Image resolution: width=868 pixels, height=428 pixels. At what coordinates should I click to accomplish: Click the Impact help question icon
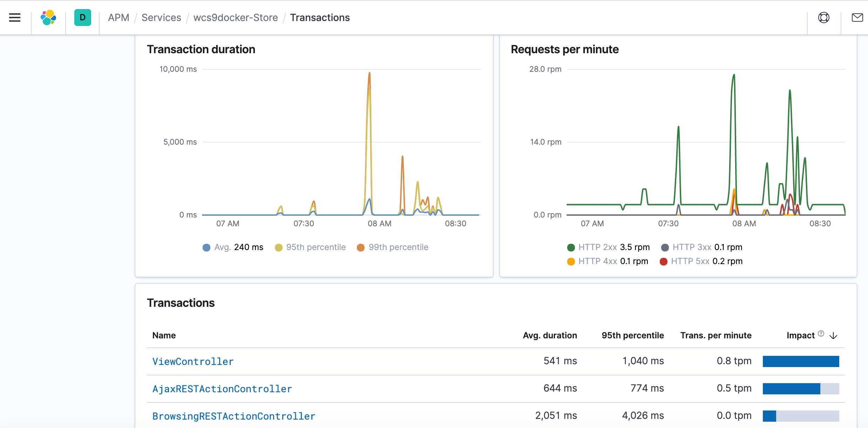(x=821, y=333)
